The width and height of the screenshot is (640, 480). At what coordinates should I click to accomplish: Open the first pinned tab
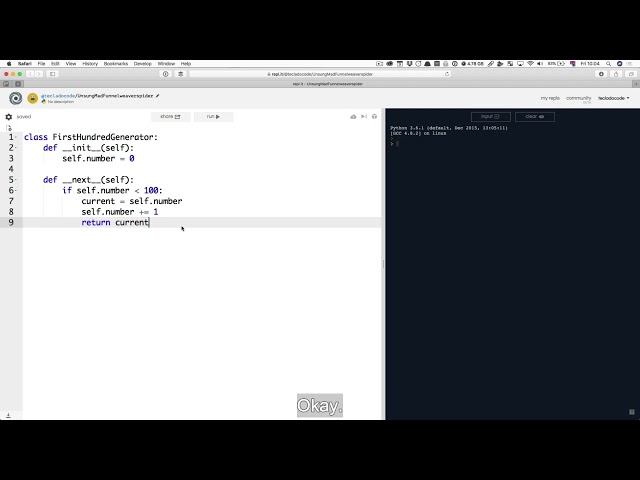click(6, 84)
